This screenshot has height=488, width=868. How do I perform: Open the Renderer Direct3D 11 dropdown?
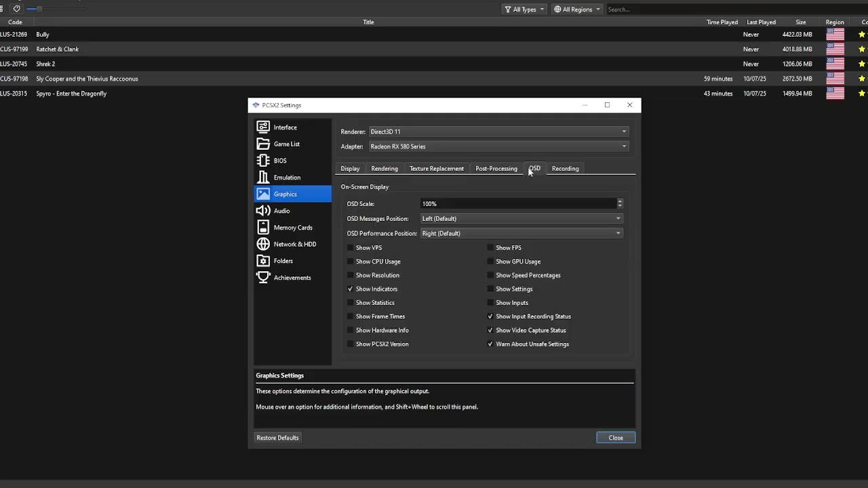pyautogui.click(x=498, y=131)
